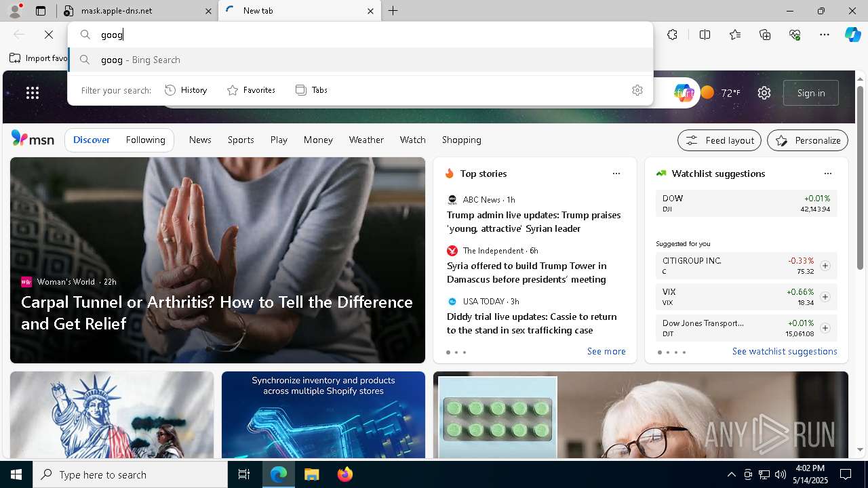868x488 pixels.
Task: Open Microsoft Edge taskbar icon
Action: coord(279,474)
